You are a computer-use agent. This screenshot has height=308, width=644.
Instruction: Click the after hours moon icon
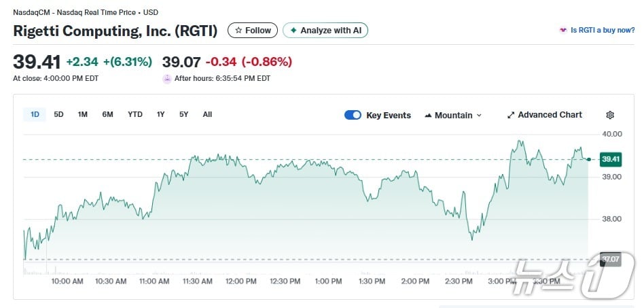click(x=167, y=79)
